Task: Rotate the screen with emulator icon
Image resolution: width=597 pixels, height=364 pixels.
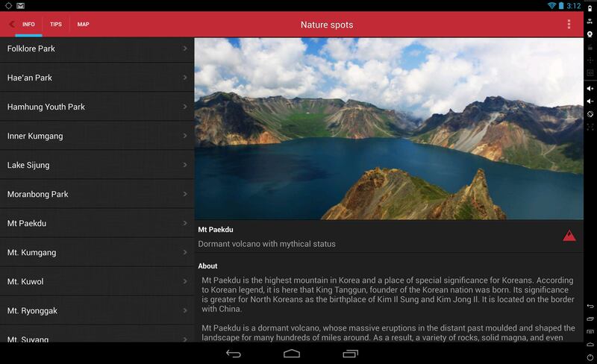Action: pyautogui.click(x=590, y=114)
